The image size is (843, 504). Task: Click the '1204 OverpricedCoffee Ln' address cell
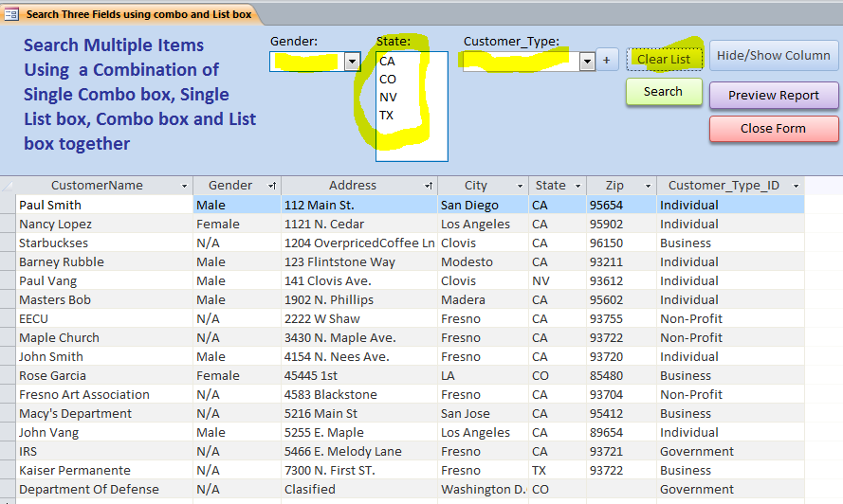click(359, 243)
